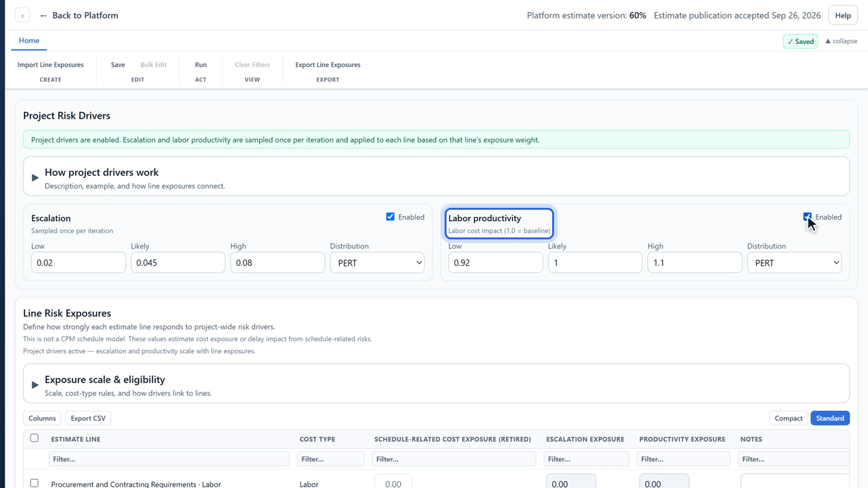
Task: Click the Labor productivity High input
Action: 694,263
